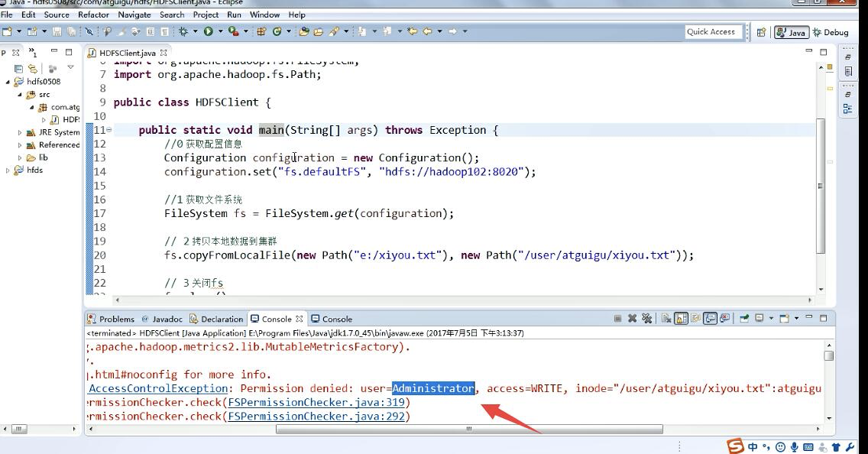The height and width of the screenshot is (454, 868).
Task: Click the New wizard toolbar icon
Action: [x=7, y=31]
